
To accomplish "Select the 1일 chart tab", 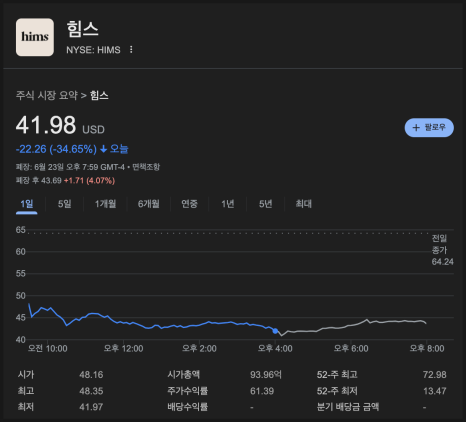I will coord(27,204).
